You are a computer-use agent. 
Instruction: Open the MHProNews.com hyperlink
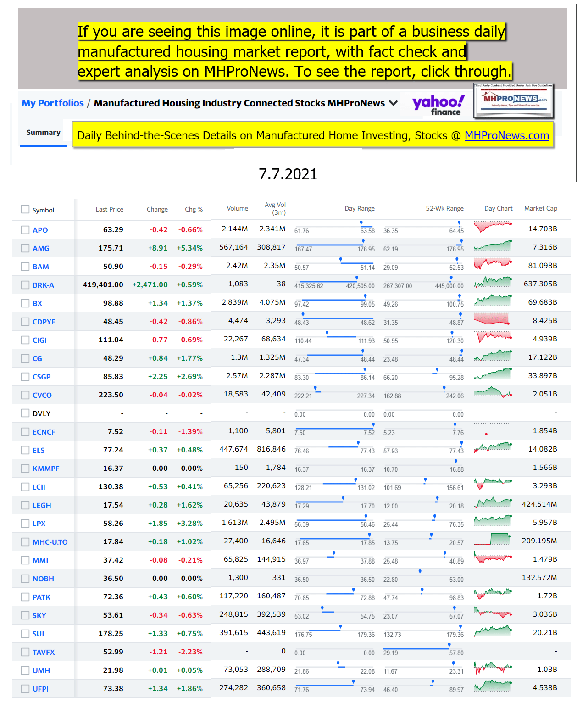506,135
